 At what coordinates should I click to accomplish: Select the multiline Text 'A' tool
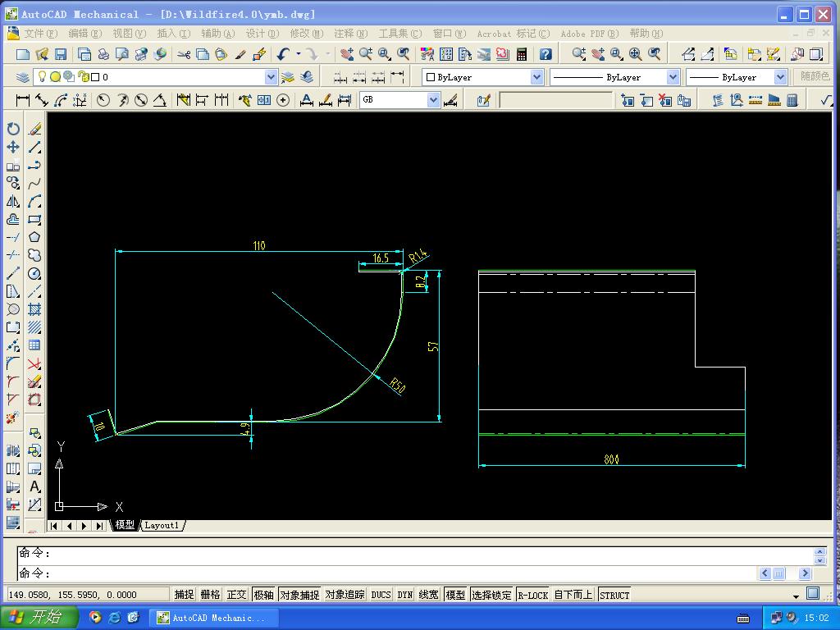pos(34,486)
